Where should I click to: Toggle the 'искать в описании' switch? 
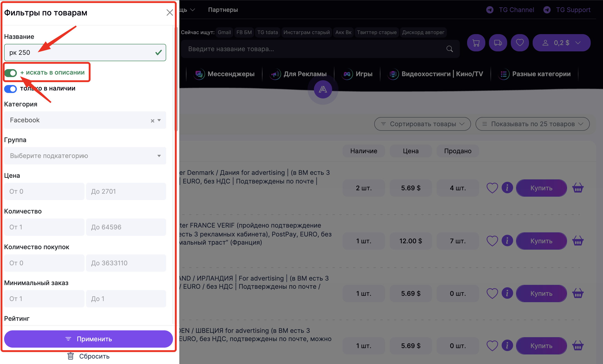10,73
